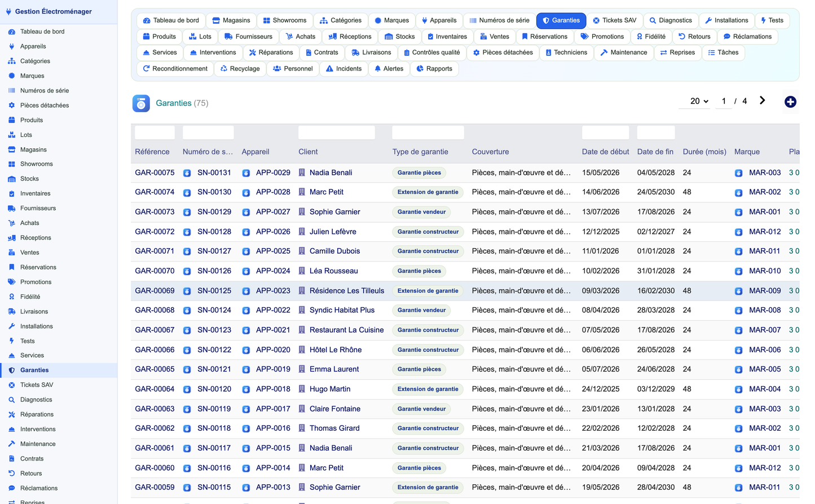This screenshot has width=815, height=504.
Task: Click Installations wrench icon in sidebar
Action: pyautogui.click(x=11, y=326)
